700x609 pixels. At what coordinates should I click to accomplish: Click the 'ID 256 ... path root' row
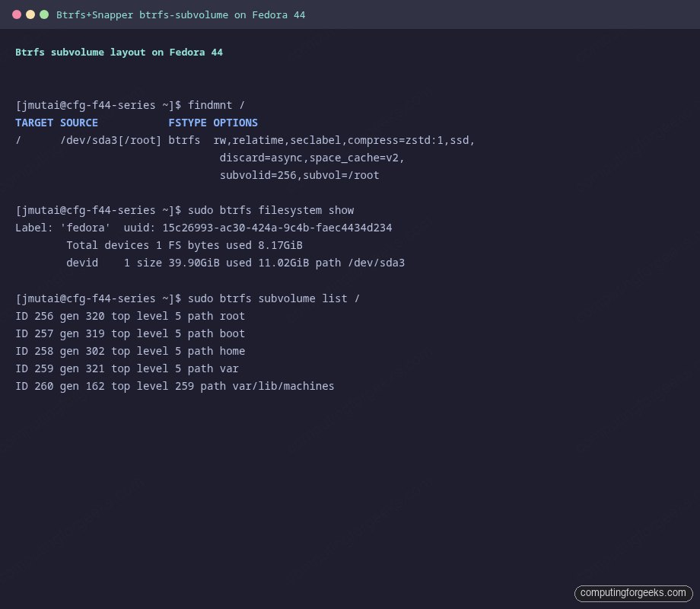coord(130,317)
